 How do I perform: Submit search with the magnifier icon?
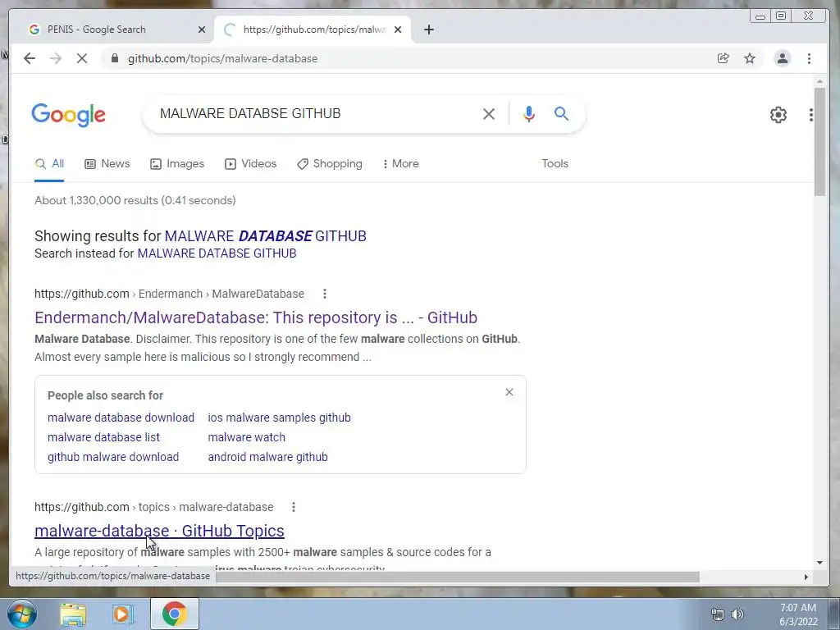[561, 113]
